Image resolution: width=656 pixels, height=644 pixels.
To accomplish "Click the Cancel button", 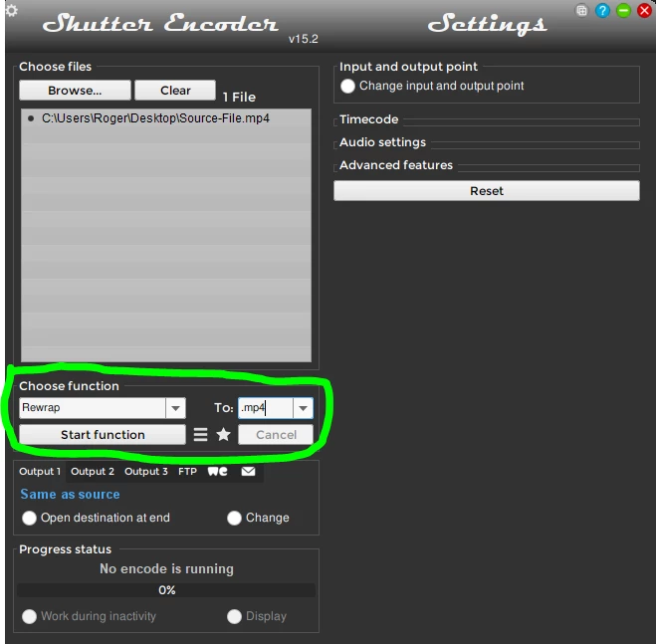I will (x=276, y=435).
